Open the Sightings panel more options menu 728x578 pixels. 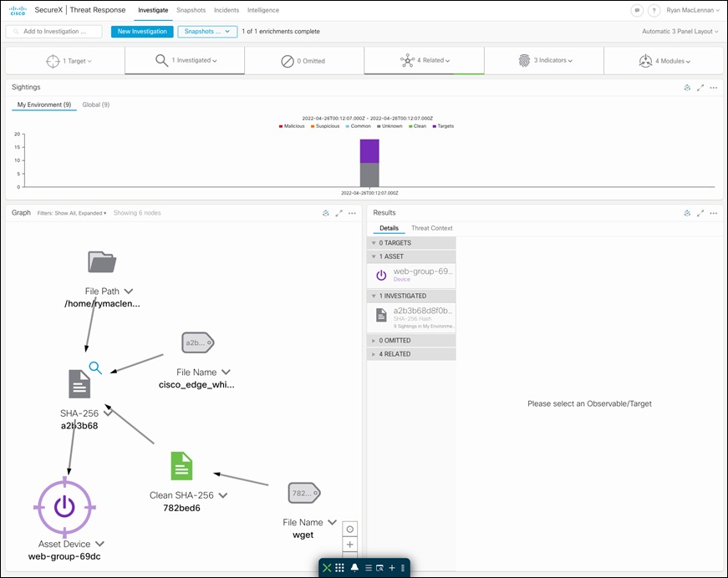(714, 88)
